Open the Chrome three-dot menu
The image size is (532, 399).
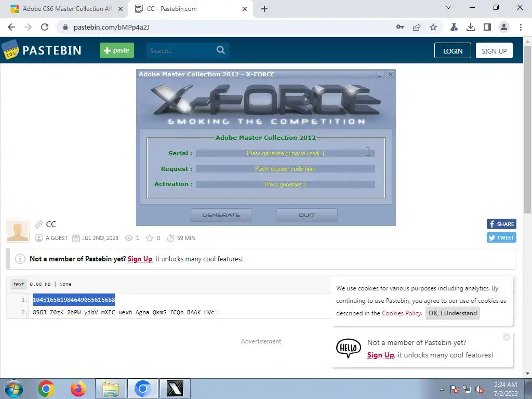521,27
